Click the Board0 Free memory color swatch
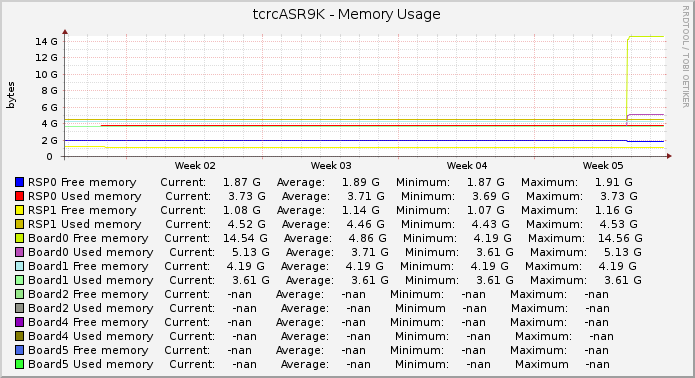Viewport: 695px width, 378px height. pos(19,238)
